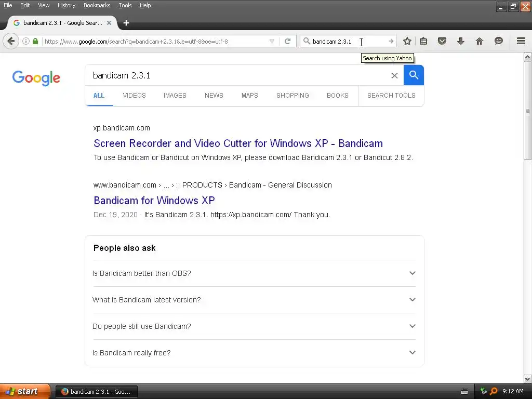Open a new tab with the plus button
532x399 pixels.
pyautogui.click(x=126, y=23)
